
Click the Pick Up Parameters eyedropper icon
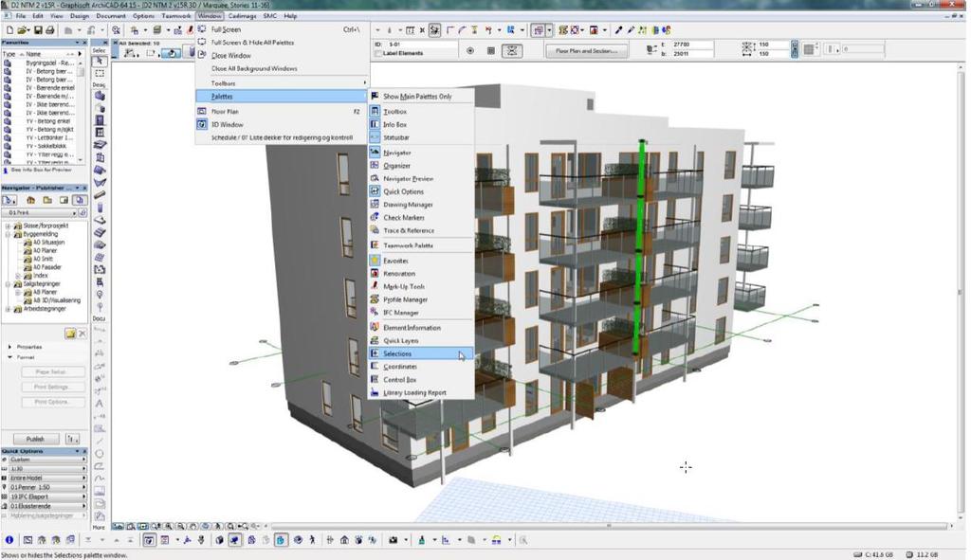click(618, 29)
